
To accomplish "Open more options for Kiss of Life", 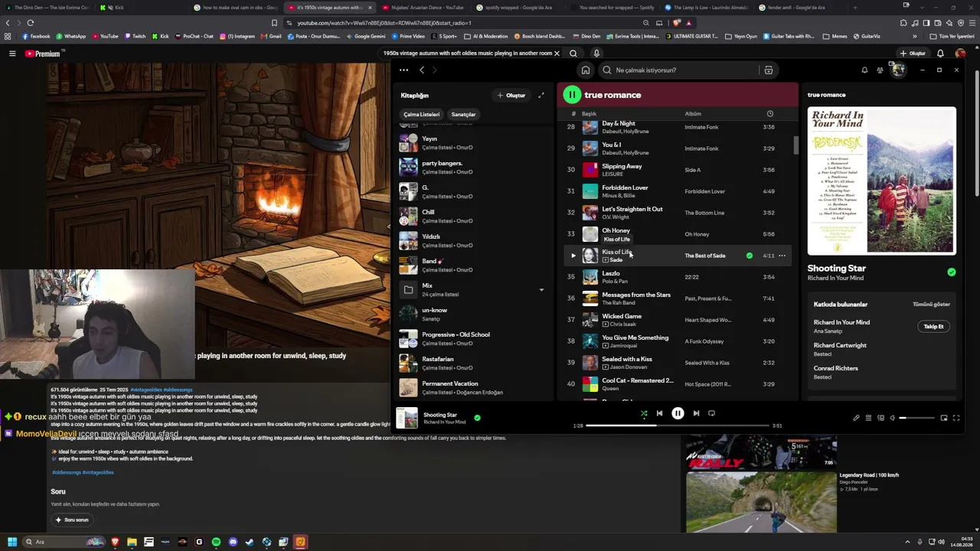I will point(782,256).
